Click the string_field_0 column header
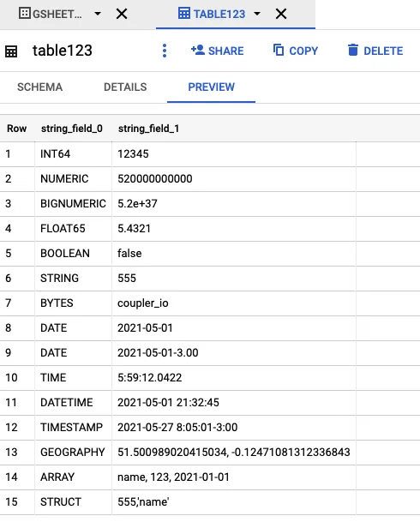The width and height of the screenshot is (420, 522). [x=71, y=129]
